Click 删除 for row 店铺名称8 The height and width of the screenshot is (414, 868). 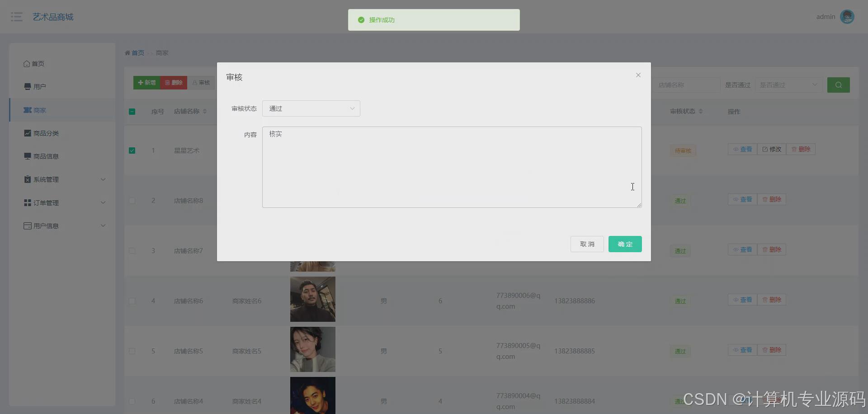pos(772,199)
